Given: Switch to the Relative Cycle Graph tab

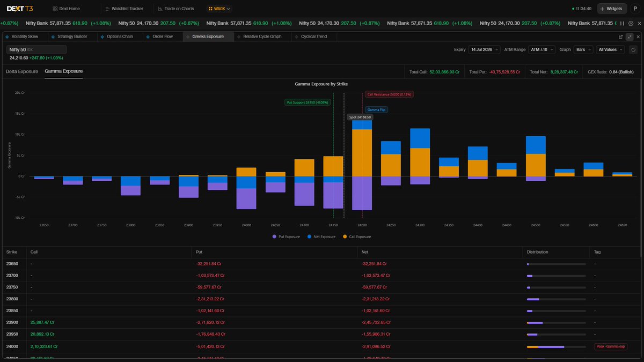Looking at the screenshot, I should pyautogui.click(x=262, y=36).
